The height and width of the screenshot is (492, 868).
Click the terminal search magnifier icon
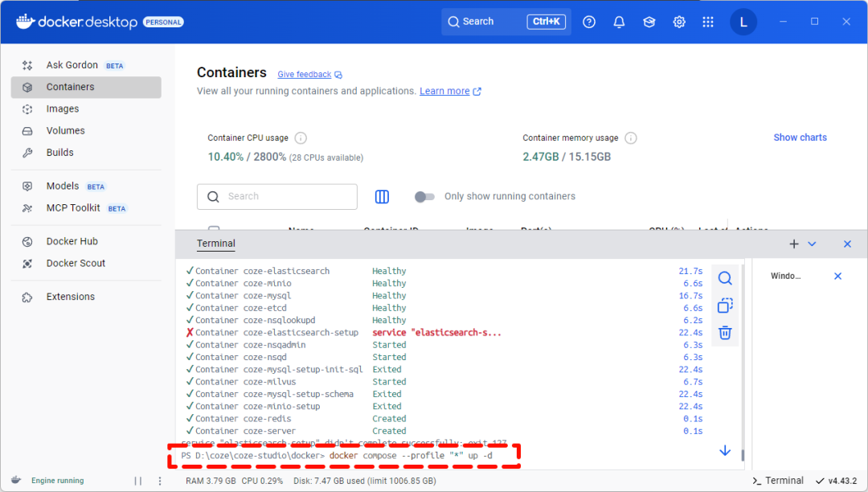(725, 278)
